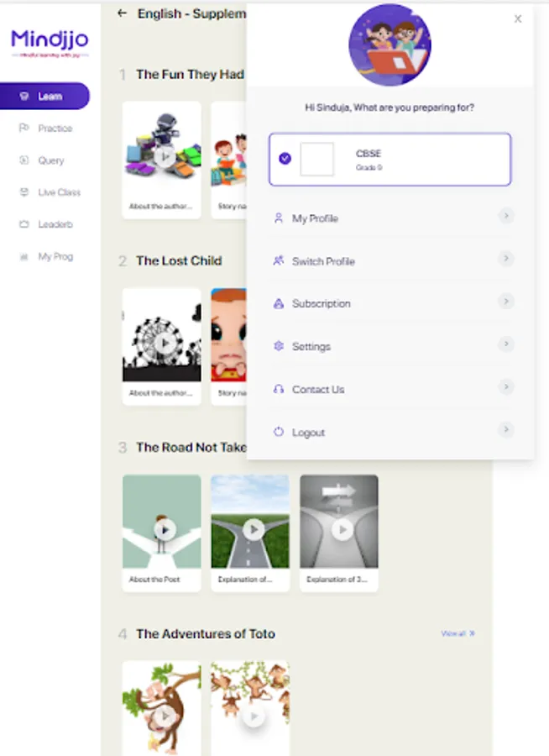The image size is (549, 756).
Task: Click the chevron next to Subscription
Action: 505,302
